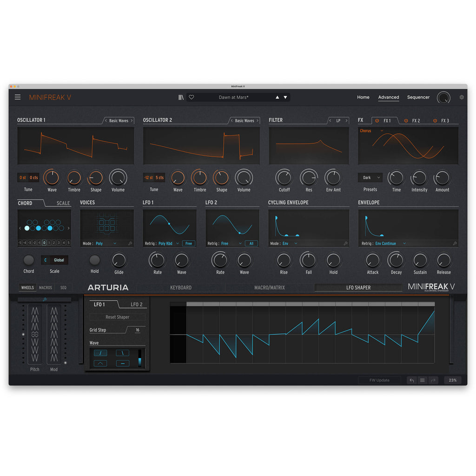Switch to the Sequencer view

(x=418, y=97)
